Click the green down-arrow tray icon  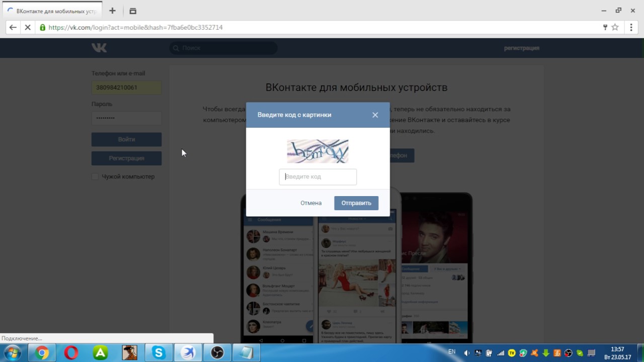(546, 353)
